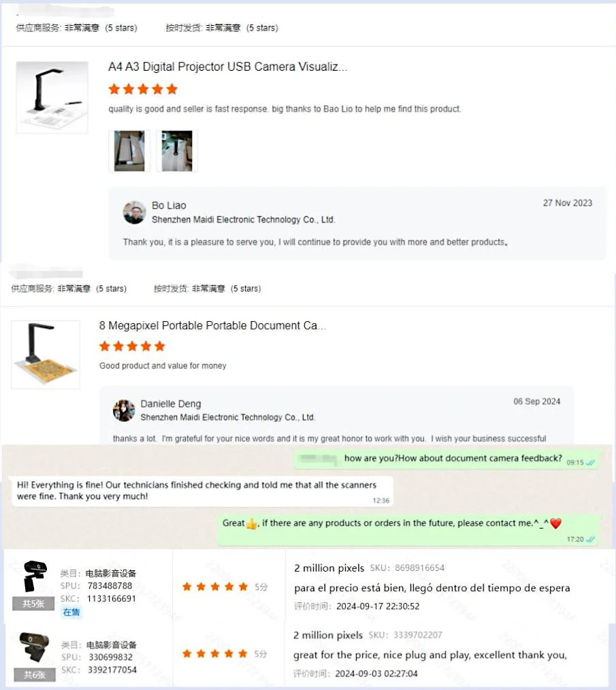Click read-receipt double check at 09:15 message

pyautogui.click(x=590, y=463)
